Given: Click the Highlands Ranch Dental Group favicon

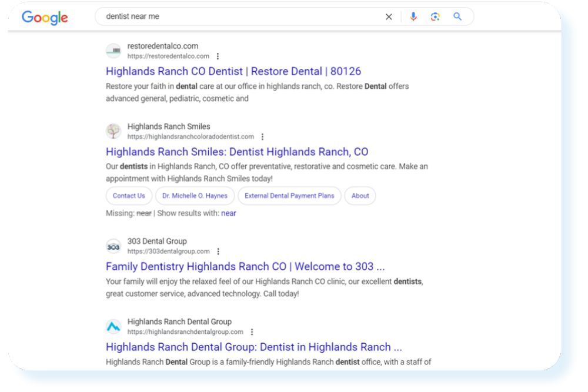Looking at the screenshot, I should pos(113,327).
